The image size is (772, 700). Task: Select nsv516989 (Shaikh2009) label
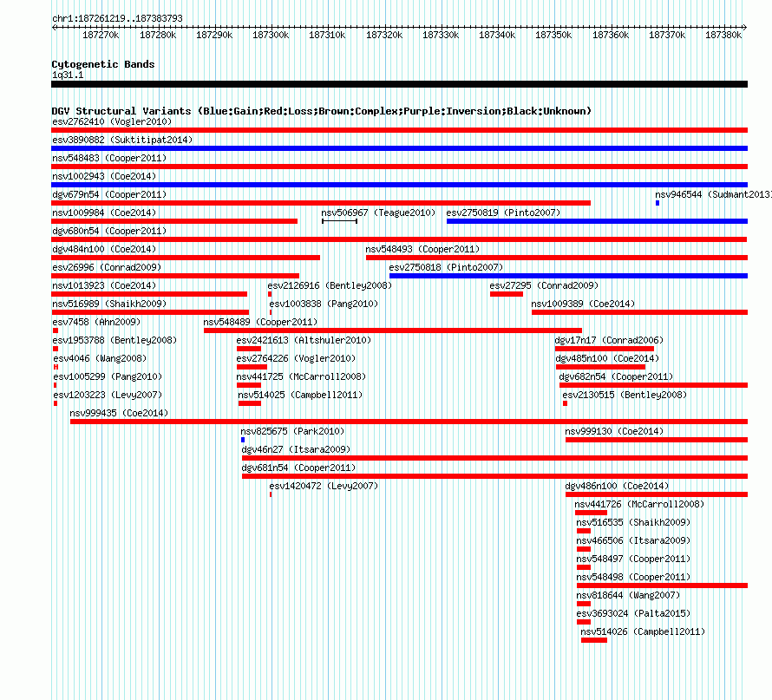(109, 304)
